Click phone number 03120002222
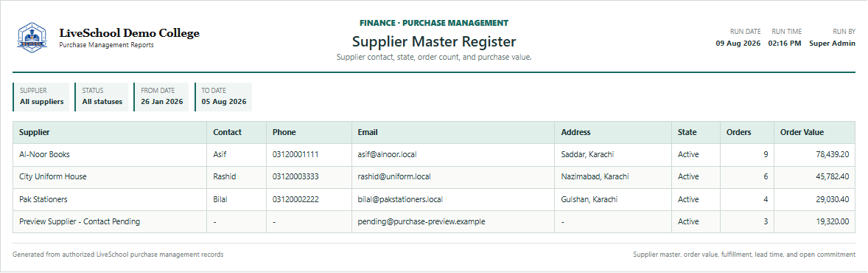Image resolution: width=868 pixels, height=273 pixels. pos(295,199)
